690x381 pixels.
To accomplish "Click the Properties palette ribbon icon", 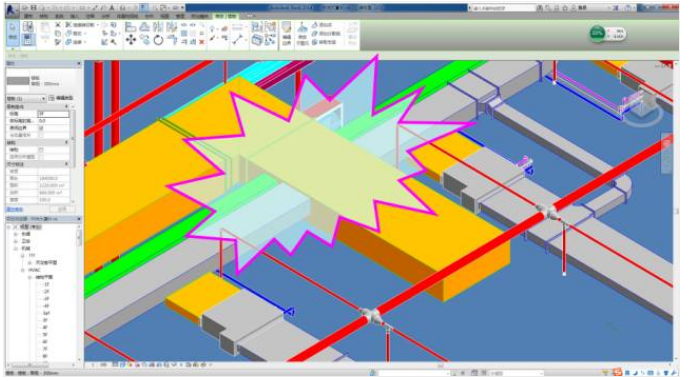I will 28,40.
